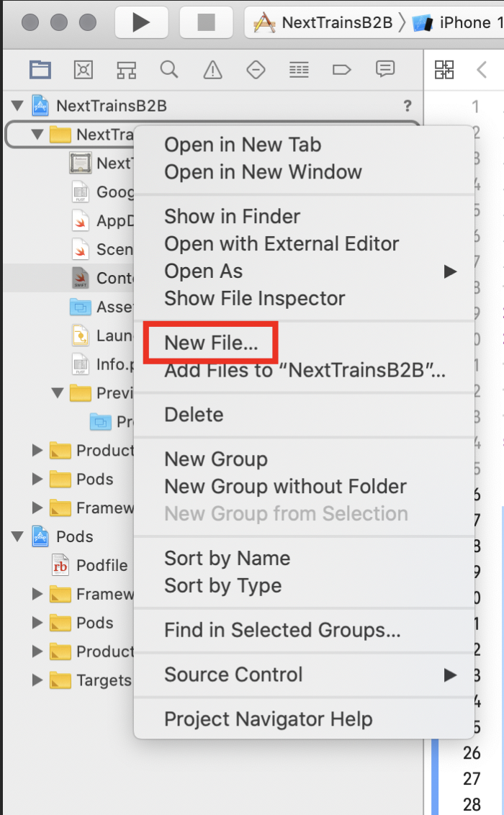Choose Open in New Window
Screen dimensions: 504x815
pos(263,172)
